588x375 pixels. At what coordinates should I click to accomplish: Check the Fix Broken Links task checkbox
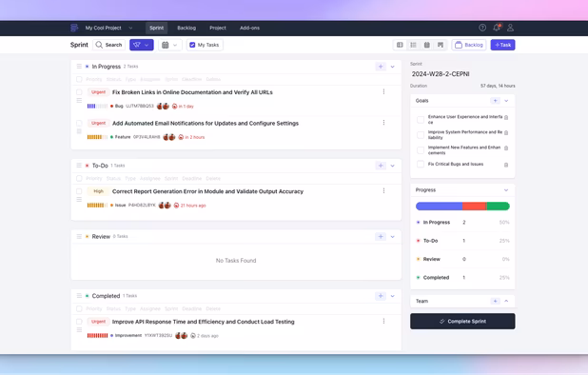[x=79, y=92]
